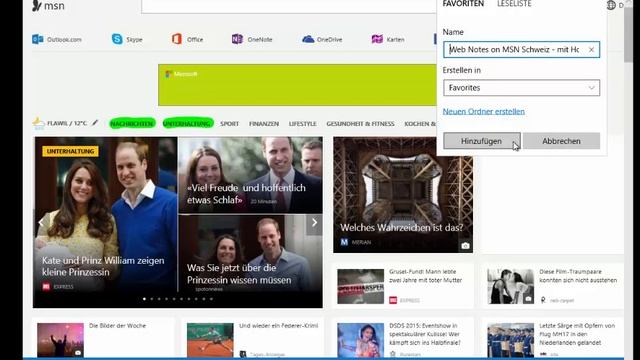Go to previous carousel slide arrow
This screenshot has height=360, width=640.
click(41, 222)
